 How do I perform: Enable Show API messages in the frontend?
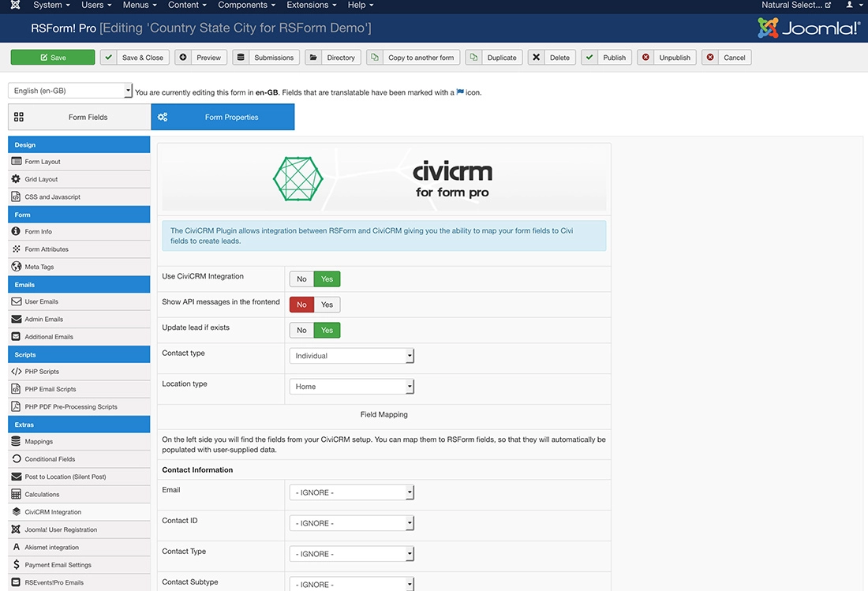click(327, 304)
